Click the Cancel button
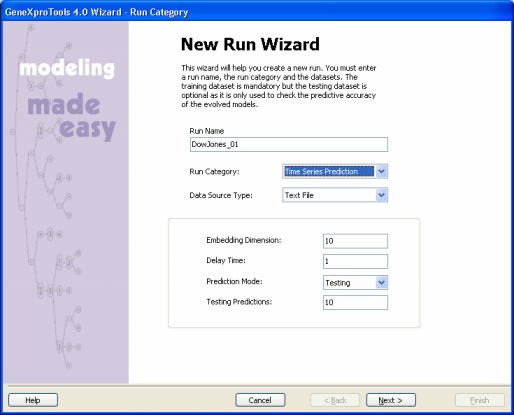The width and height of the screenshot is (514, 415). (260, 400)
